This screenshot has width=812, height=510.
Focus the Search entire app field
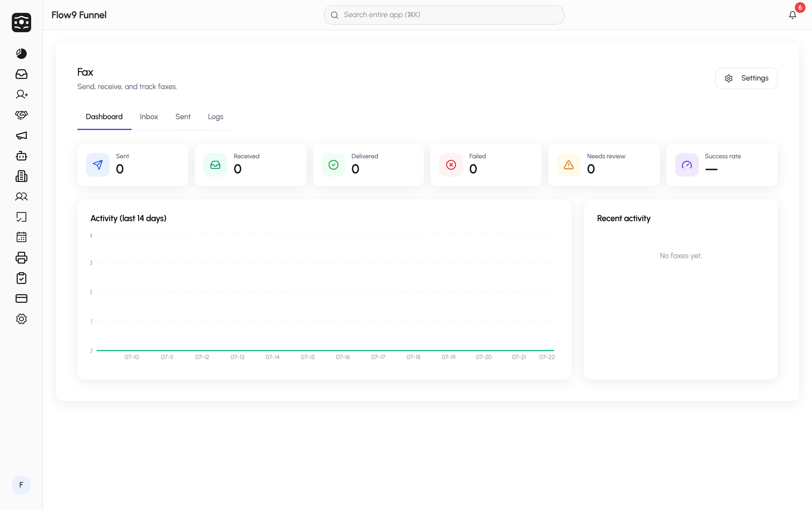point(444,15)
